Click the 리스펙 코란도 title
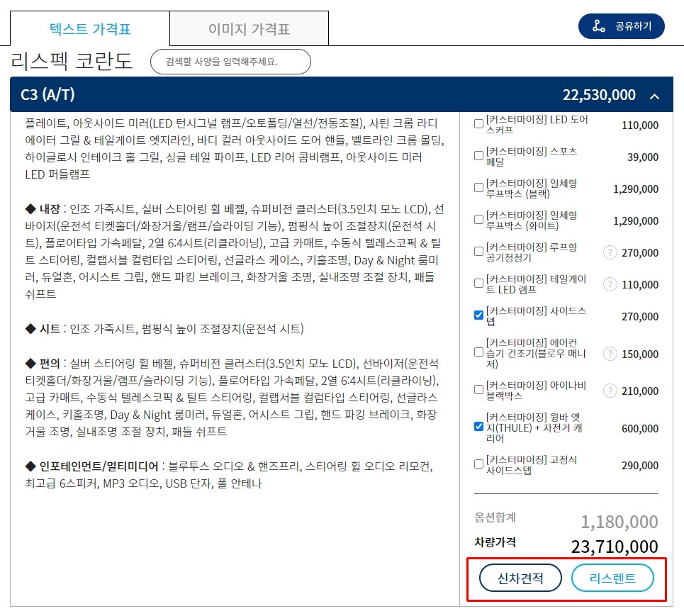Image resolution: width=684 pixels, height=616 pixels. click(x=72, y=61)
